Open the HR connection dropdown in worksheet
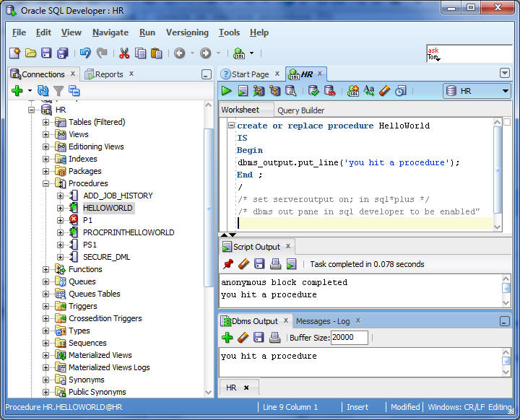 [477, 91]
